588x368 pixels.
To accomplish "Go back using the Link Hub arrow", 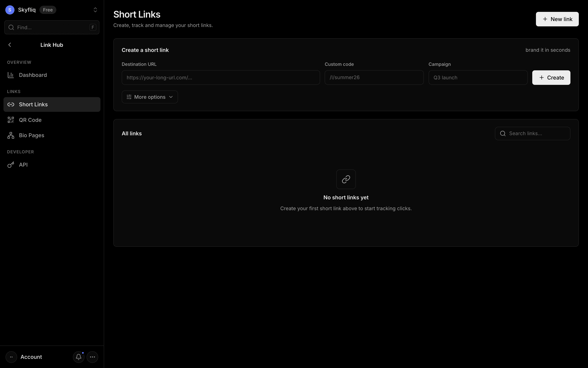I will [x=10, y=45].
